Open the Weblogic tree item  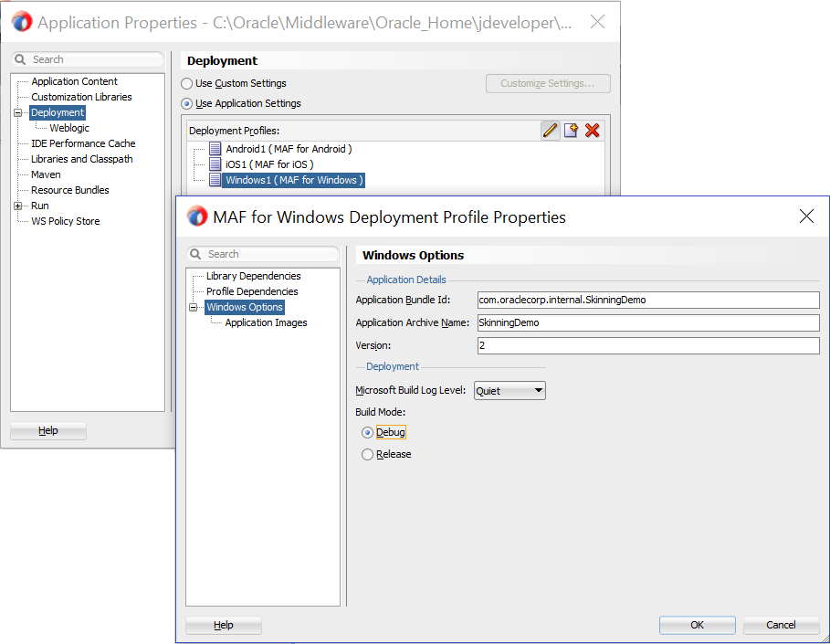coord(69,128)
